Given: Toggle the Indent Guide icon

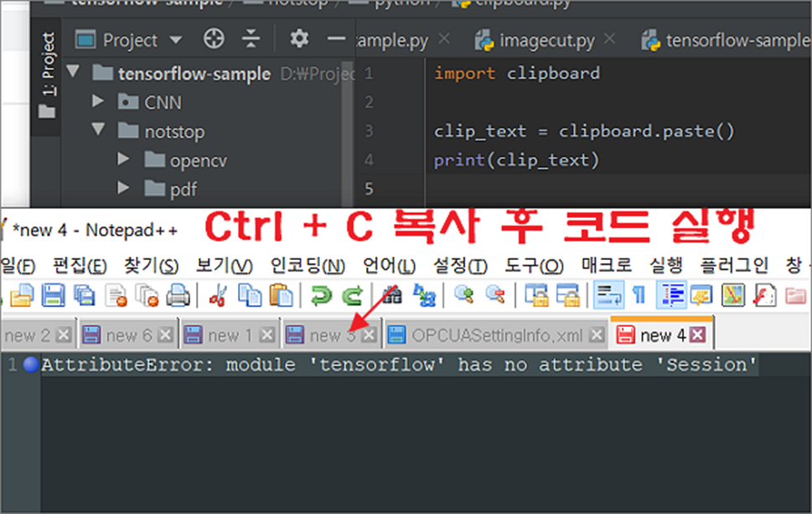Looking at the screenshot, I should [670, 295].
